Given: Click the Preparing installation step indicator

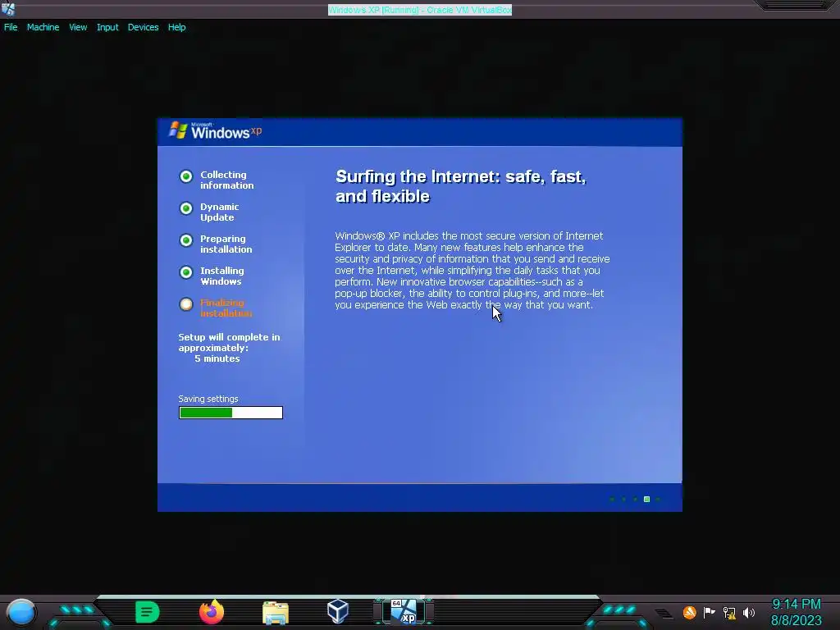Looking at the screenshot, I should 186,240.
